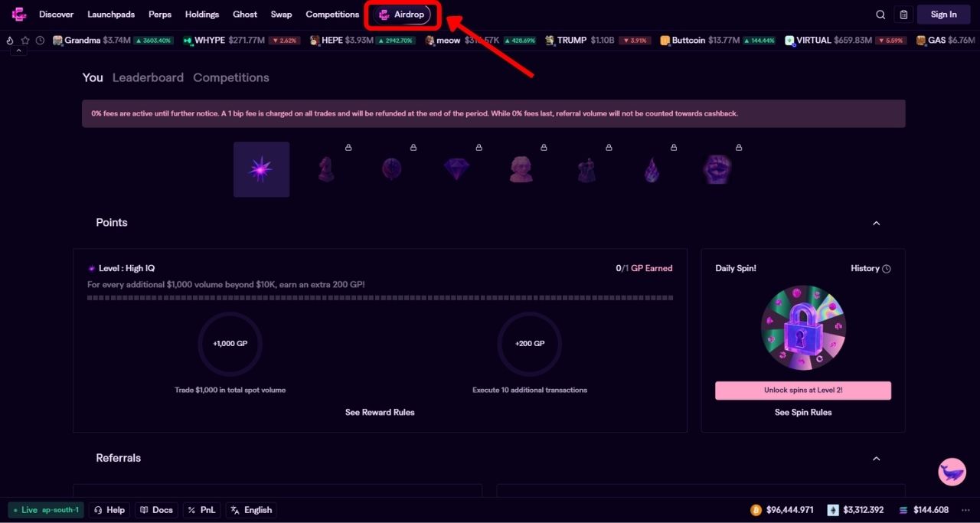Screen dimensions: 980x523
Task: Select the locked purple flame level badge
Action: [x=652, y=169]
